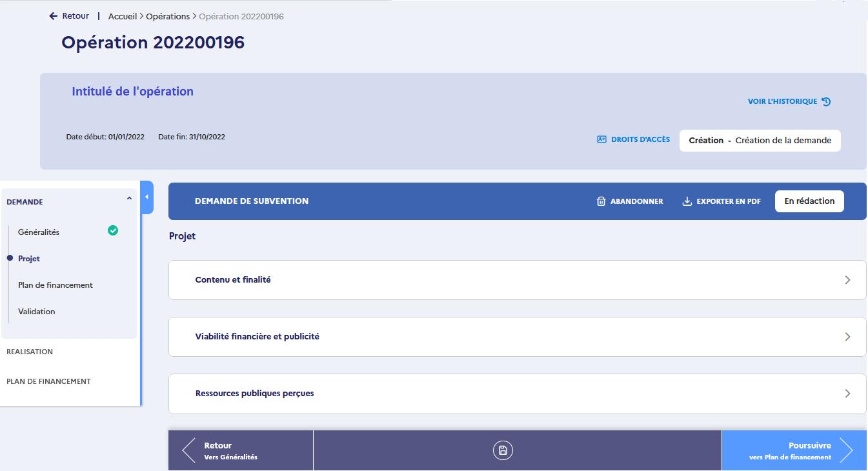This screenshot has height=471, width=868.
Task: Click the Retour link at top
Action: [76, 16]
